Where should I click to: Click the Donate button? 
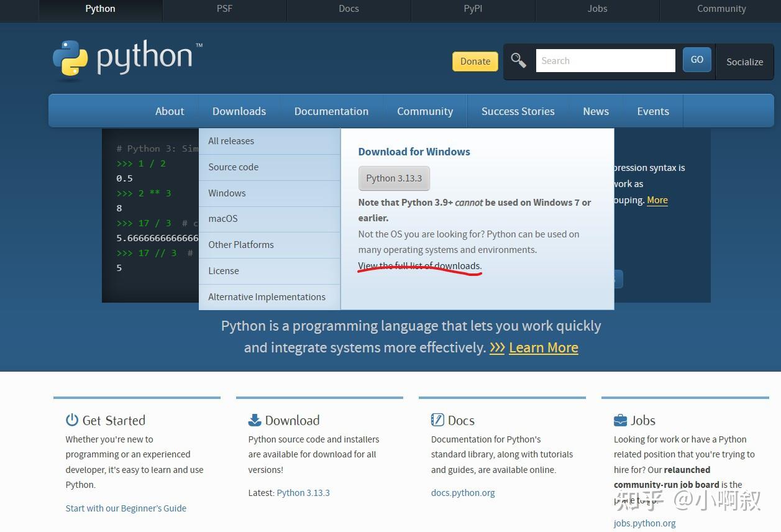475,61
